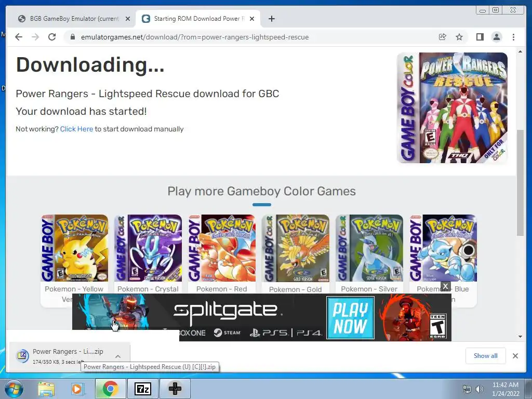Image resolution: width=532 pixels, height=399 pixels.
Task: Open the clock showing 11:42 AM
Action: 506,389
